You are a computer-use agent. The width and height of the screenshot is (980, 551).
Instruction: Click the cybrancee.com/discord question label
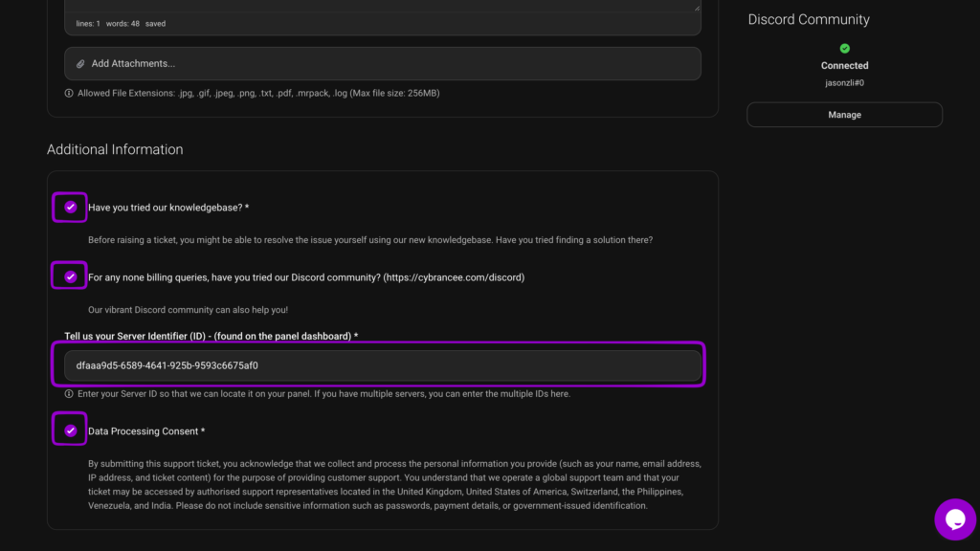coord(306,277)
